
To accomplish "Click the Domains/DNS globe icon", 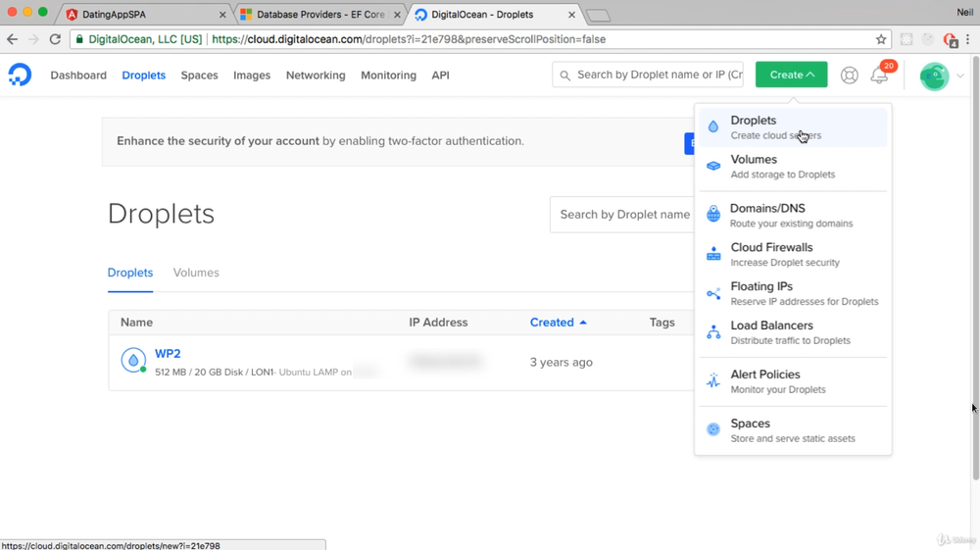I will pos(713,214).
